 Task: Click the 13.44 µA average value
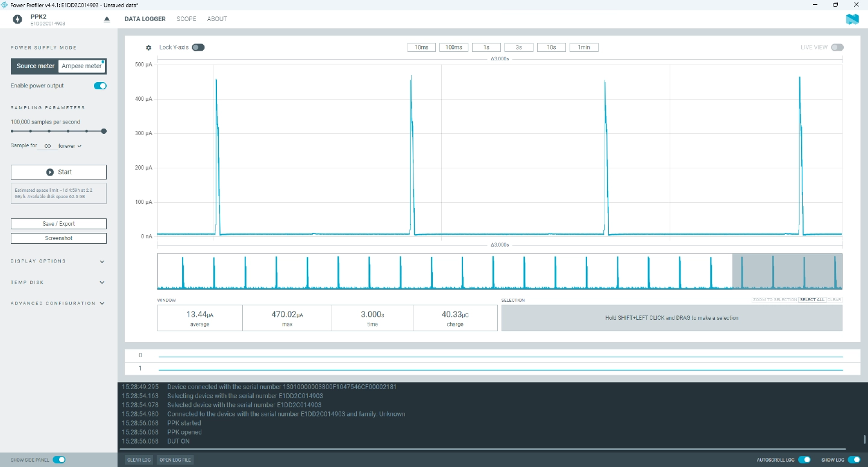coord(200,314)
